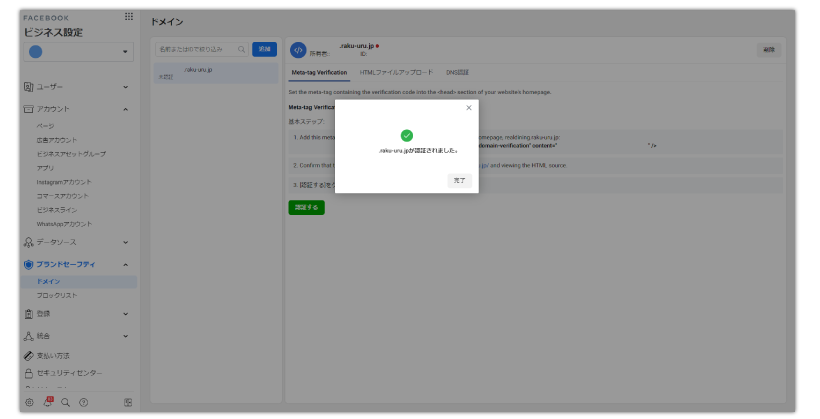The image size is (820, 419).
Task: Open 広告アカウント in the sidebar
Action: pos(56,140)
